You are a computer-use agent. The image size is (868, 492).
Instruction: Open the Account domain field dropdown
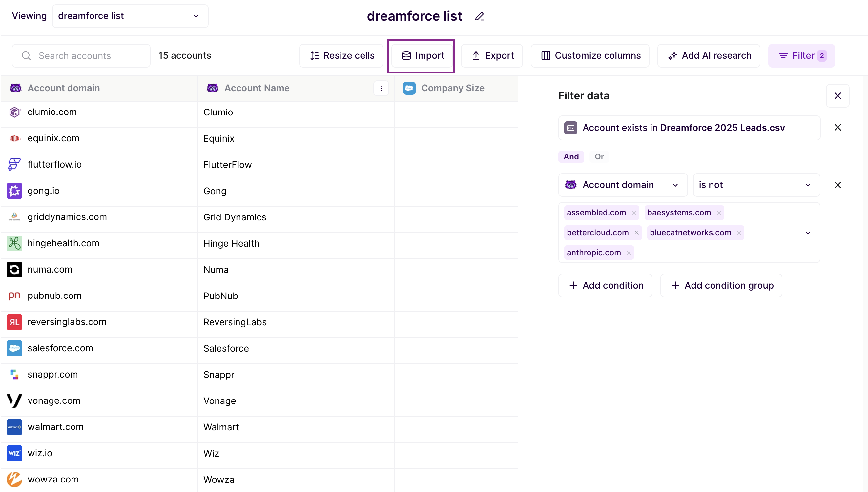coord(623,185)
